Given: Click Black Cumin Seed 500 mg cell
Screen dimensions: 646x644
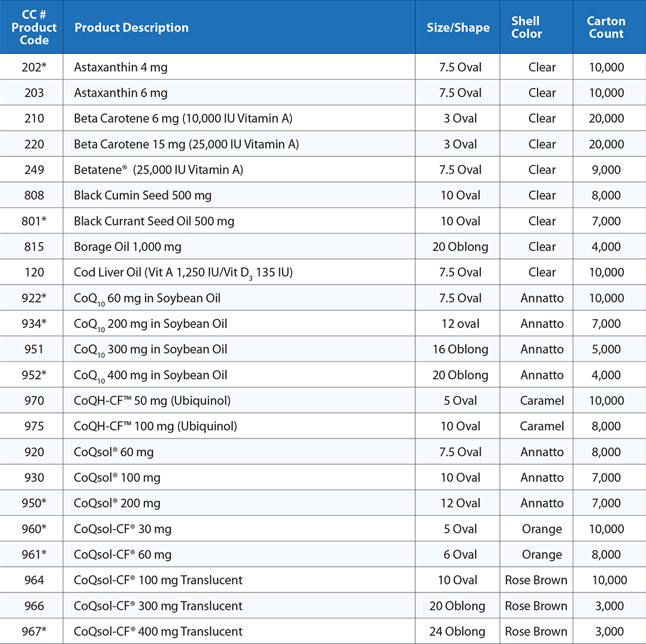Looking at the screenshot, I should tap(143, 196).
